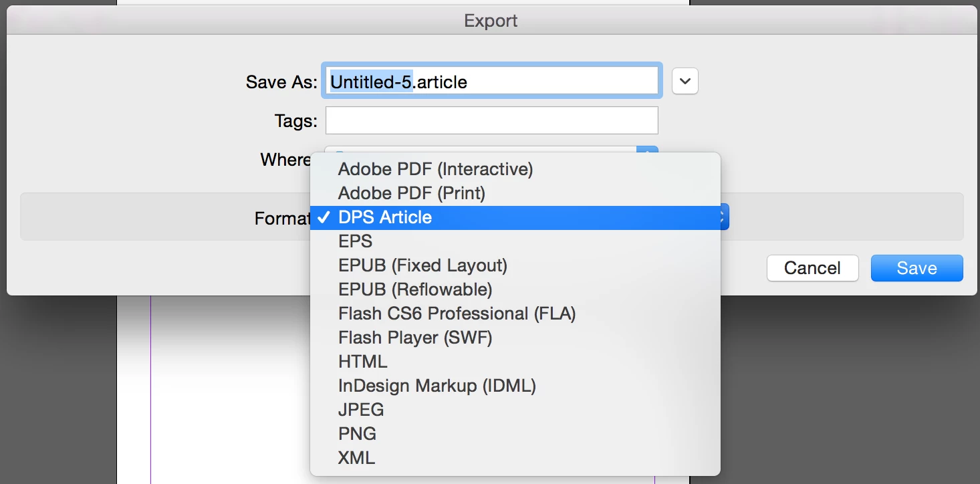The height and width of the screenshot is (484, 980).
Task: Choose PNG export format
Action: point(515,434)
